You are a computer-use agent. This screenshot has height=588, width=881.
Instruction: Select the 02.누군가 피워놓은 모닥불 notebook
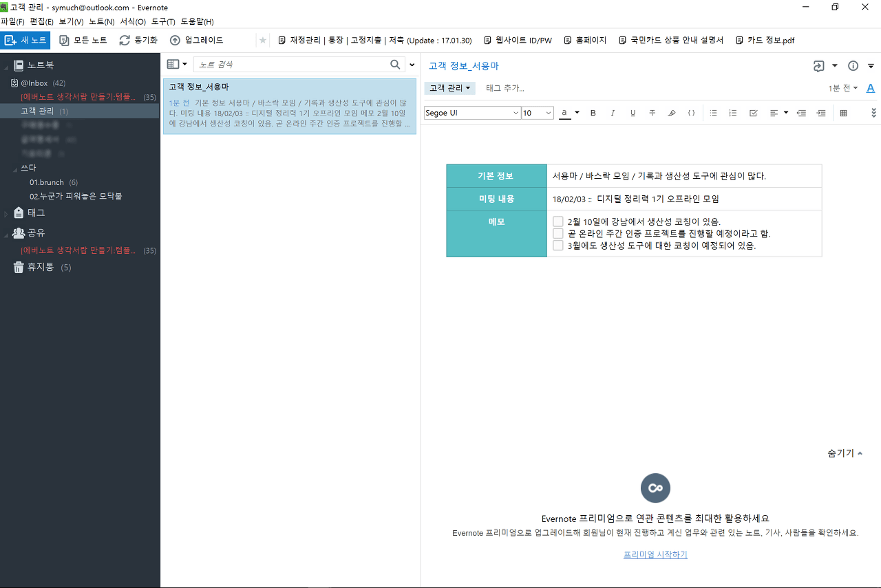(76, 196)
